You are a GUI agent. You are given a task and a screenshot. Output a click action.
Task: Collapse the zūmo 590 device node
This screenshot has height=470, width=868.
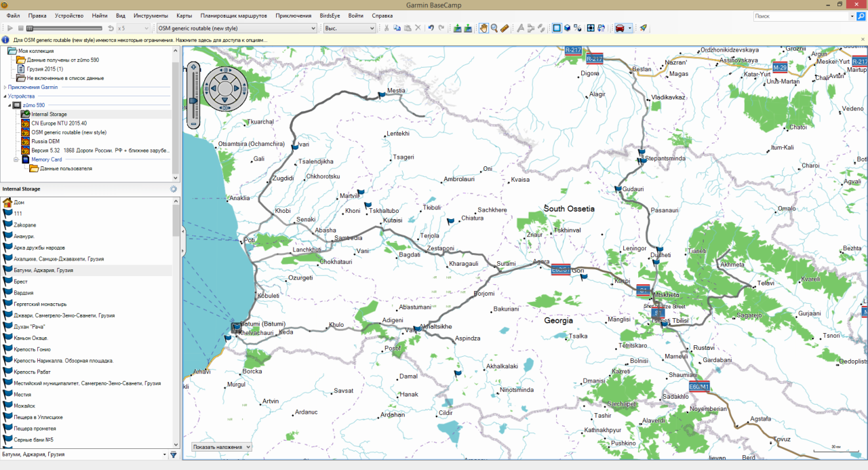(9, 105)
